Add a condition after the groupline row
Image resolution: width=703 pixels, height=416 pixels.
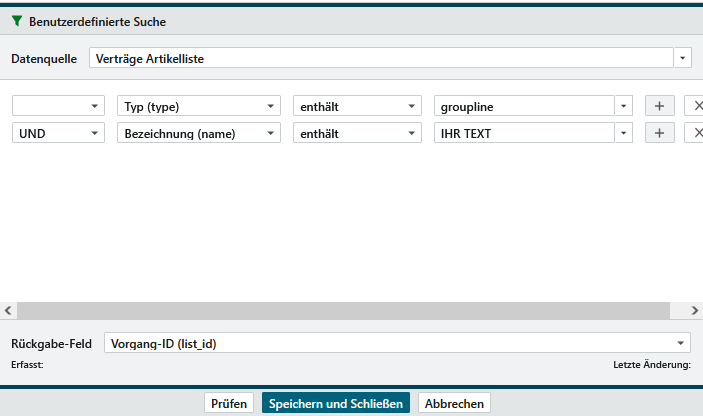[x=659, y=106]
